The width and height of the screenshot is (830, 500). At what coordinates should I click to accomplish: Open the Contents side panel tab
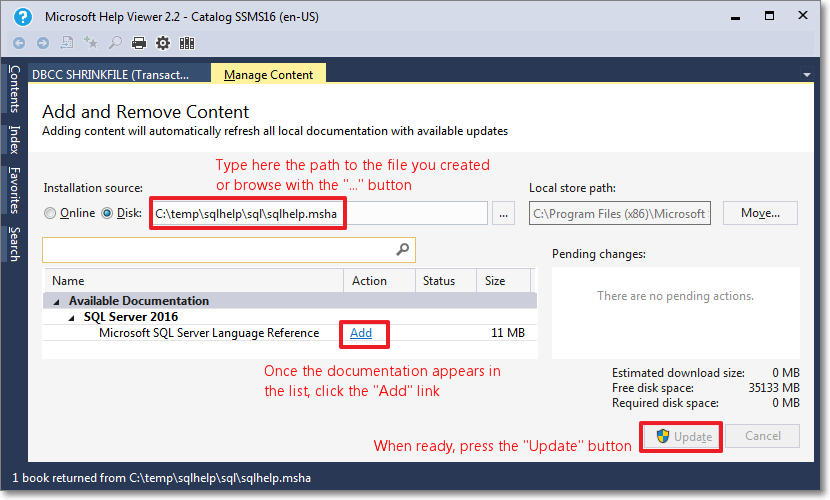click(x=14, y=90)
